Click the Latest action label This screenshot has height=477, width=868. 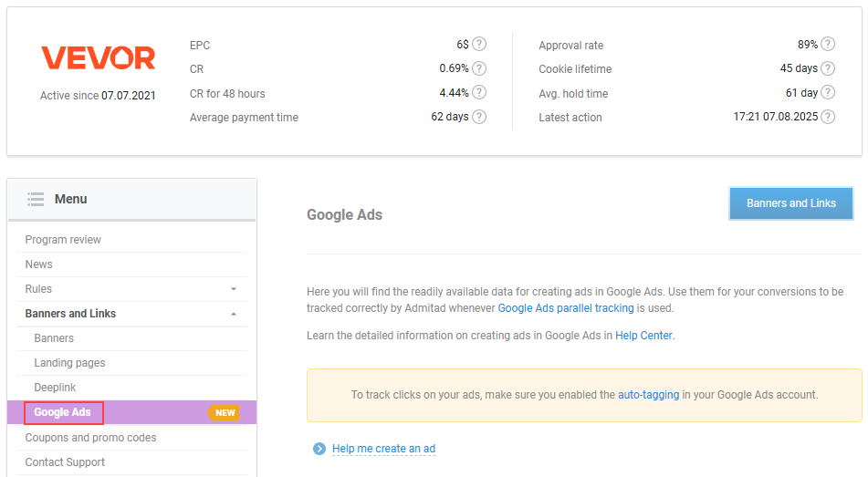(x=570, y=118)
